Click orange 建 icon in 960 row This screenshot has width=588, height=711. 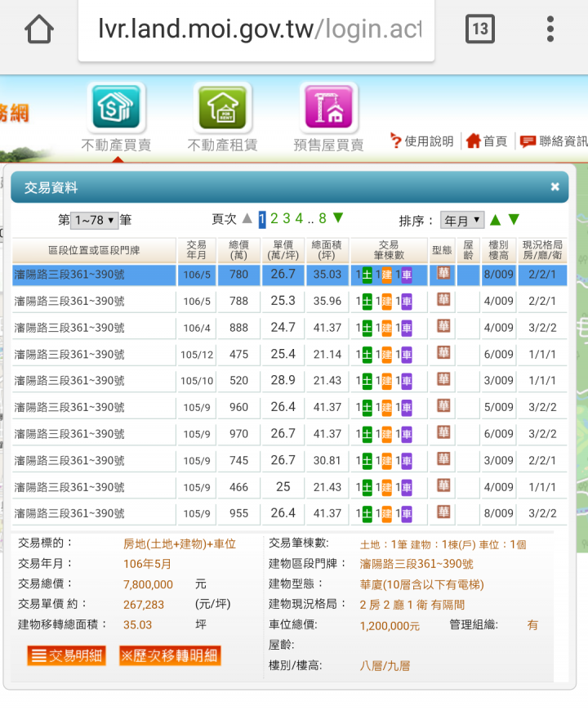pos(387,407)
